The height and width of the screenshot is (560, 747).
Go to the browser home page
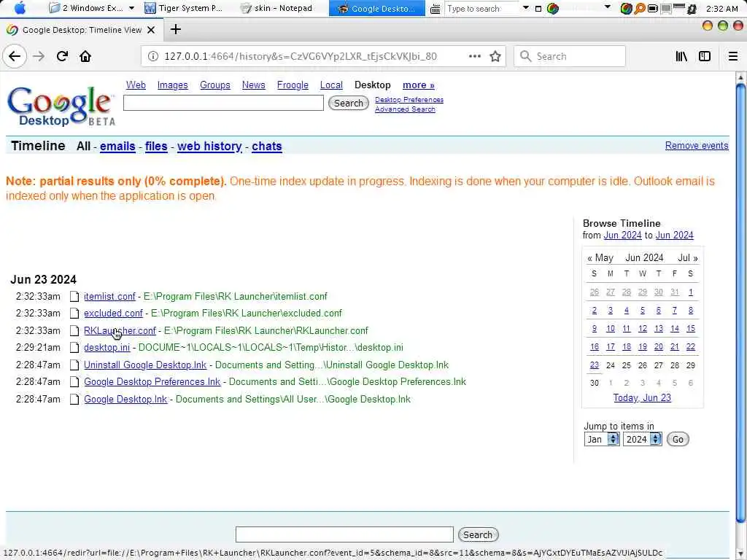tap(85, 56)
